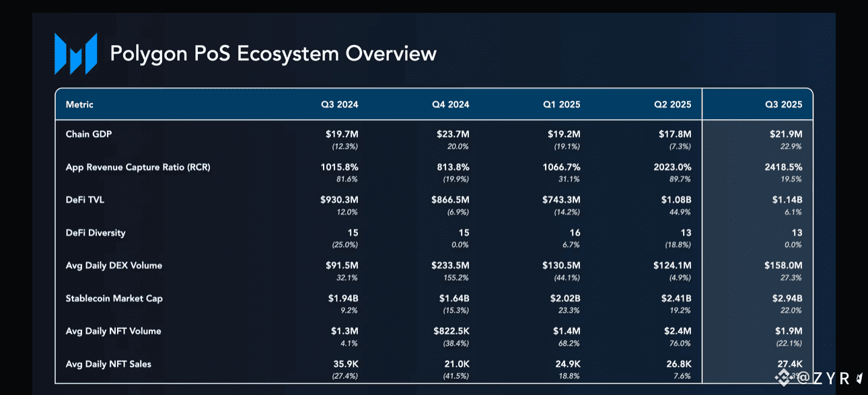Image resolution: width=868 pixels, height=395 pixels.
Task: Select the Metric column header
Action: 79,104
